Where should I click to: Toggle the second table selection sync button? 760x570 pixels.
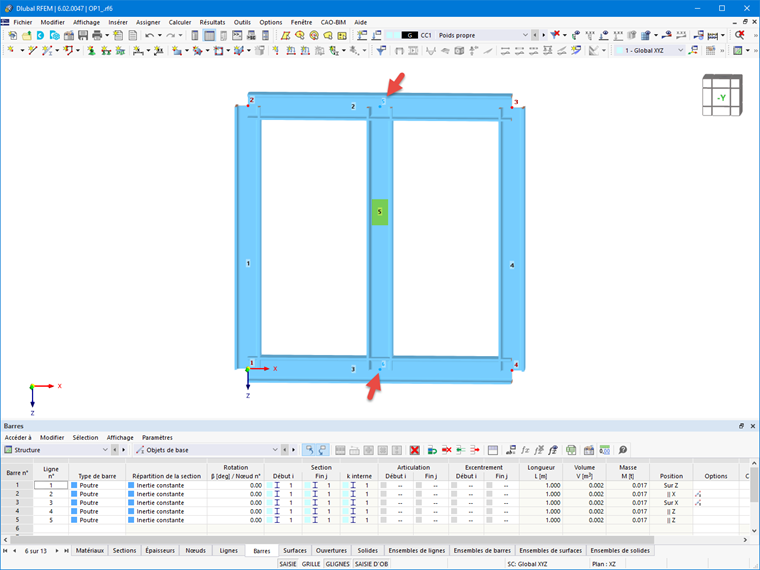pyautogui.click(x=322, y=450)
